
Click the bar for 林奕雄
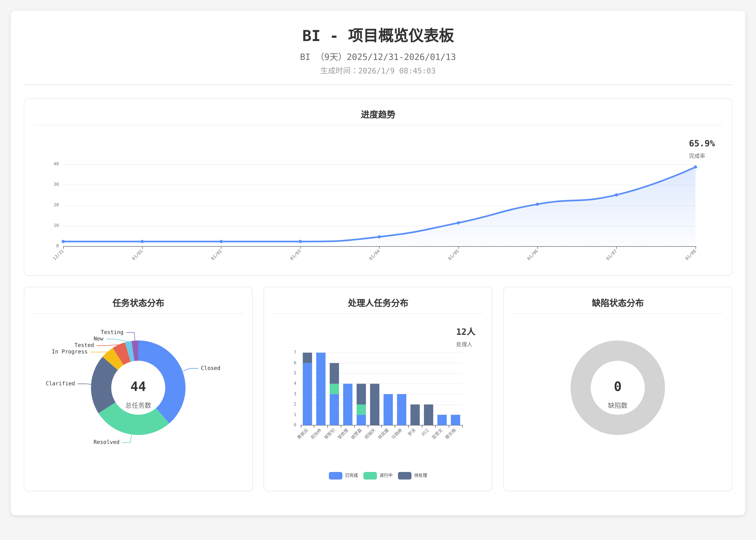tap(388, 410)
